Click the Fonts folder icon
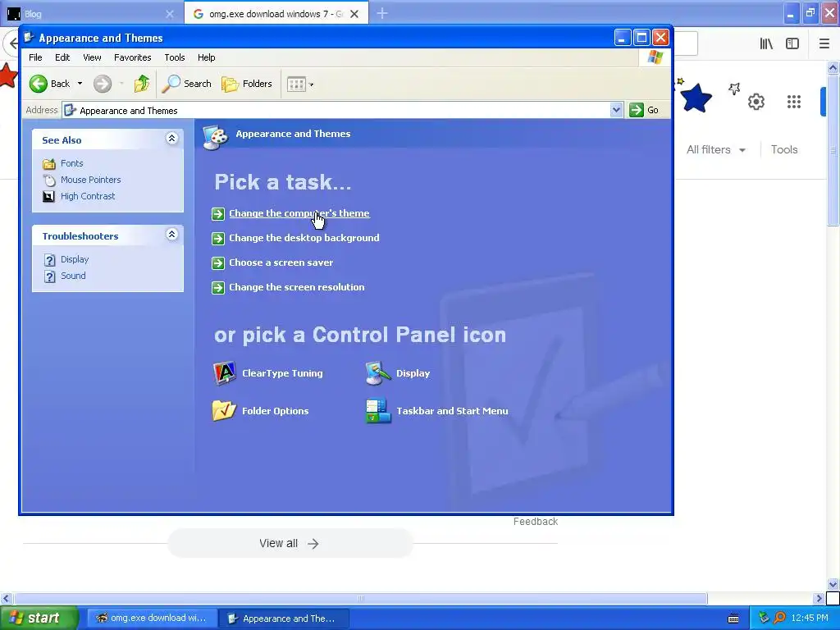840x630 pixels. tap(49, 164)
